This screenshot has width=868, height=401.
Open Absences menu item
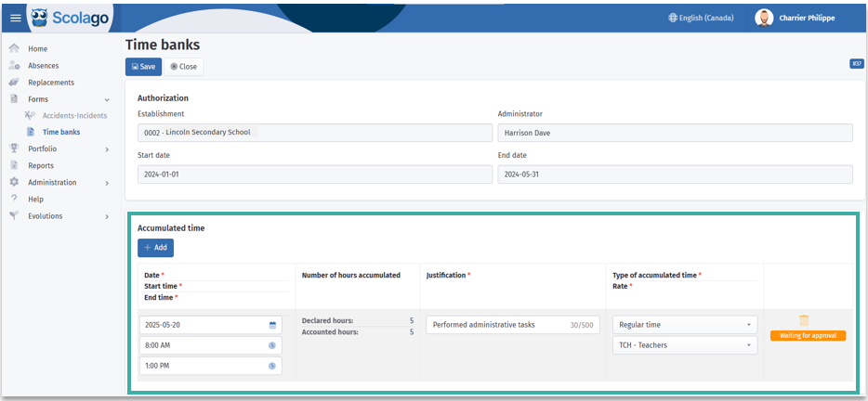(x=43, y=65)
